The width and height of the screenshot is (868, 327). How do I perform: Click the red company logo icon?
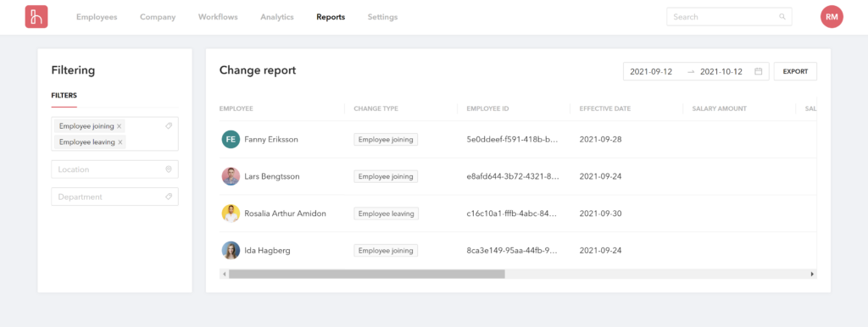(36, 17)
